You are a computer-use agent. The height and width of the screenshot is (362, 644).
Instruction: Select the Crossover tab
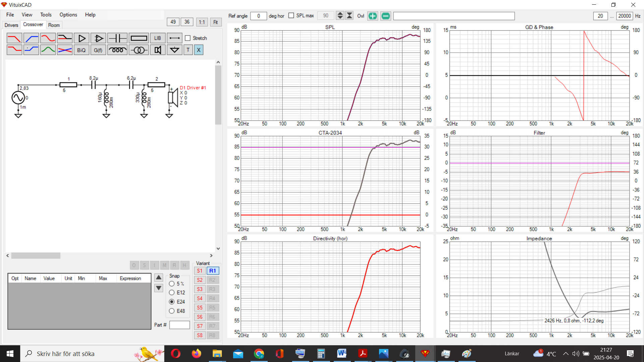point(33,24)
